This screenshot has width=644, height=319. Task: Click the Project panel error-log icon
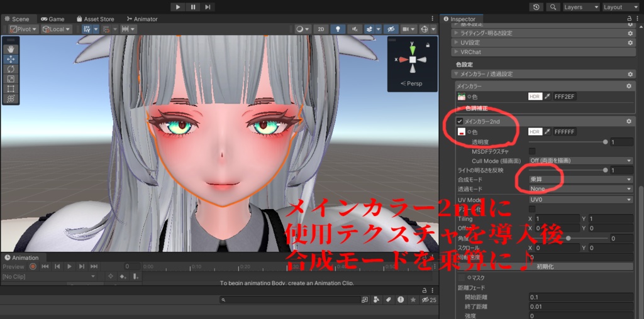pos(401,300)
